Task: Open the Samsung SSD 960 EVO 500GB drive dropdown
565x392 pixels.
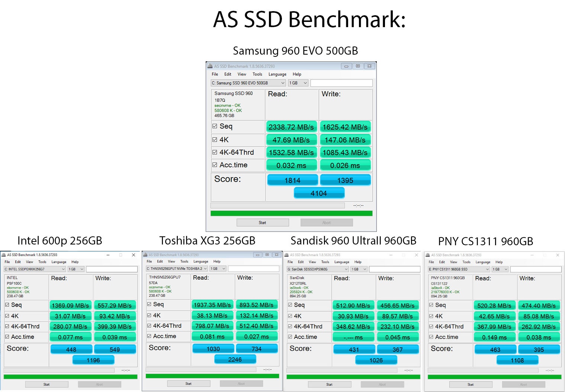Action: 248,83
